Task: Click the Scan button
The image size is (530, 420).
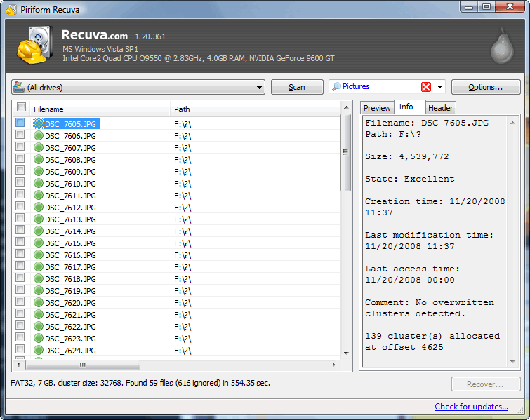Action: click(297, 87)
